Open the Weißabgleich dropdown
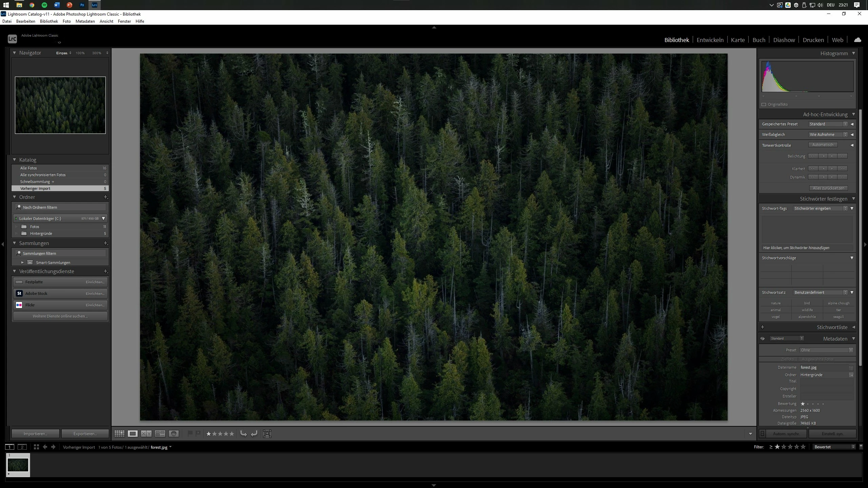 point(828,135)
